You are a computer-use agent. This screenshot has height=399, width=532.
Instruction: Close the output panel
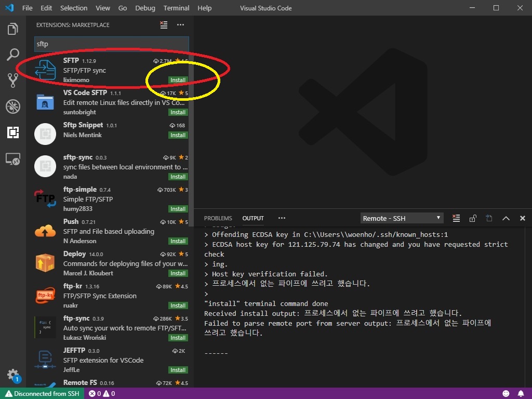[523, 218]
